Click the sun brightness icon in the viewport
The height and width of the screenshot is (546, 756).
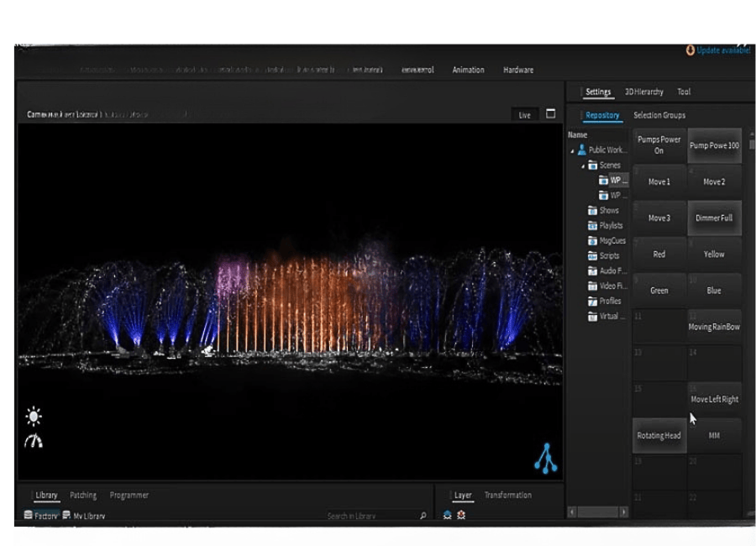point(34,417)
